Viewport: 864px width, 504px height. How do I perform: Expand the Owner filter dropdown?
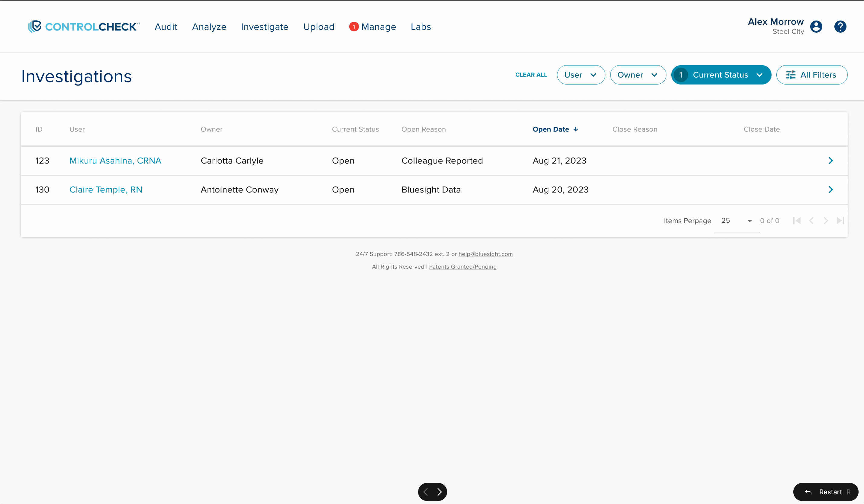638,75
